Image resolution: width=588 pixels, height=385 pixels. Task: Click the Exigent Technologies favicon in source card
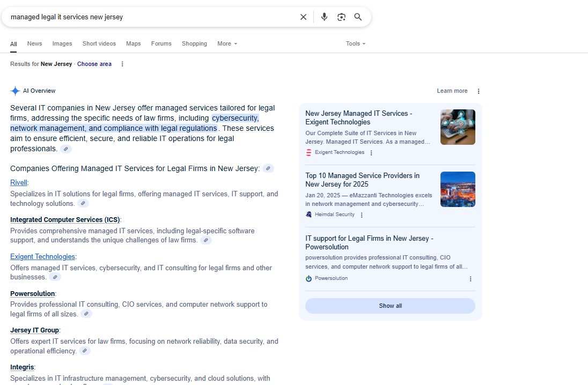[x=308, y=153]
